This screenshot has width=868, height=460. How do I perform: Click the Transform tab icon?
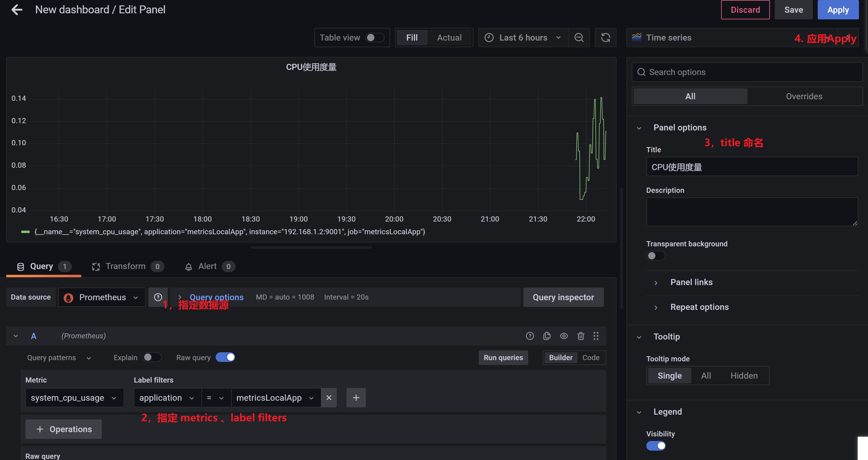point(96,267)
